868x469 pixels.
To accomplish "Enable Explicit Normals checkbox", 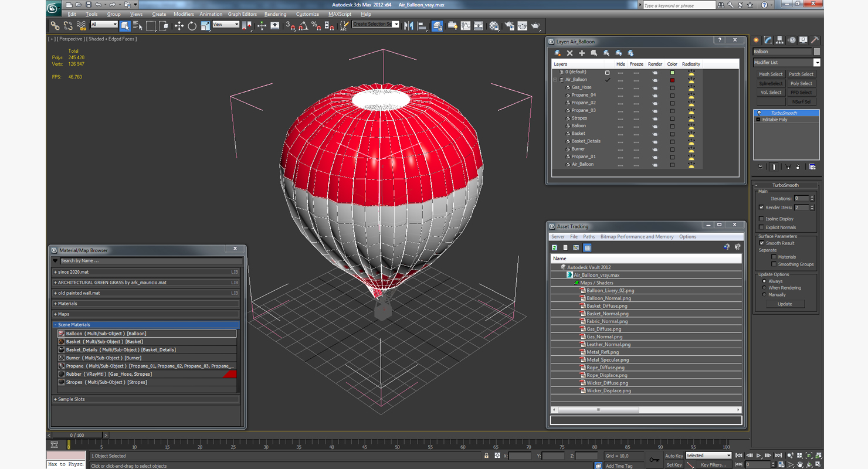I will (x=761, y=227).
